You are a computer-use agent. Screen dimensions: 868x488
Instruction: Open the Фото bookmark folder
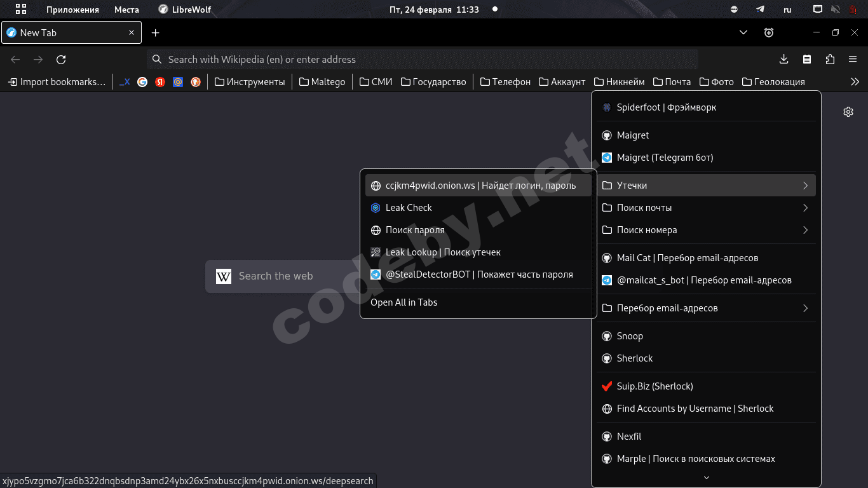(x=716, y=82)
